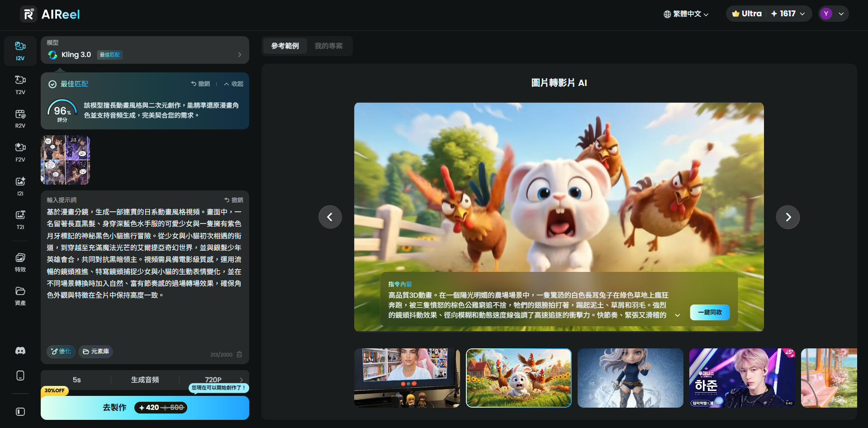Switch to the 參考範例 tab

click(x=285, y=46)
